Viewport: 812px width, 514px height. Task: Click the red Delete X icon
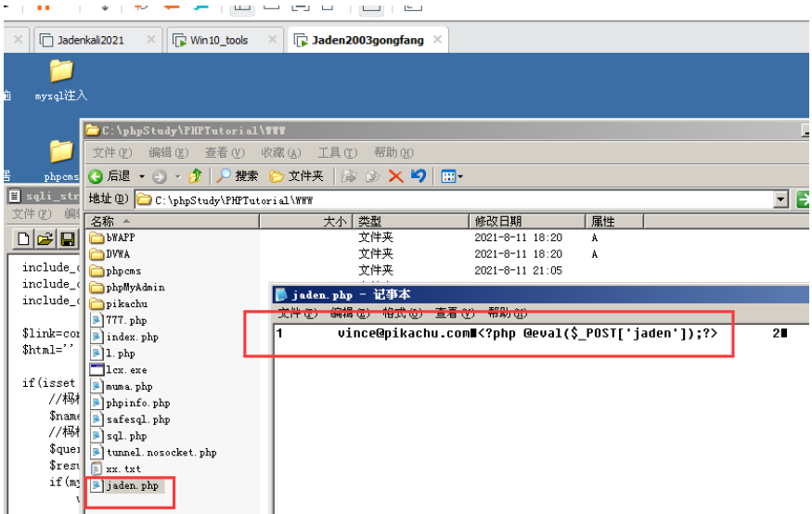396,176
